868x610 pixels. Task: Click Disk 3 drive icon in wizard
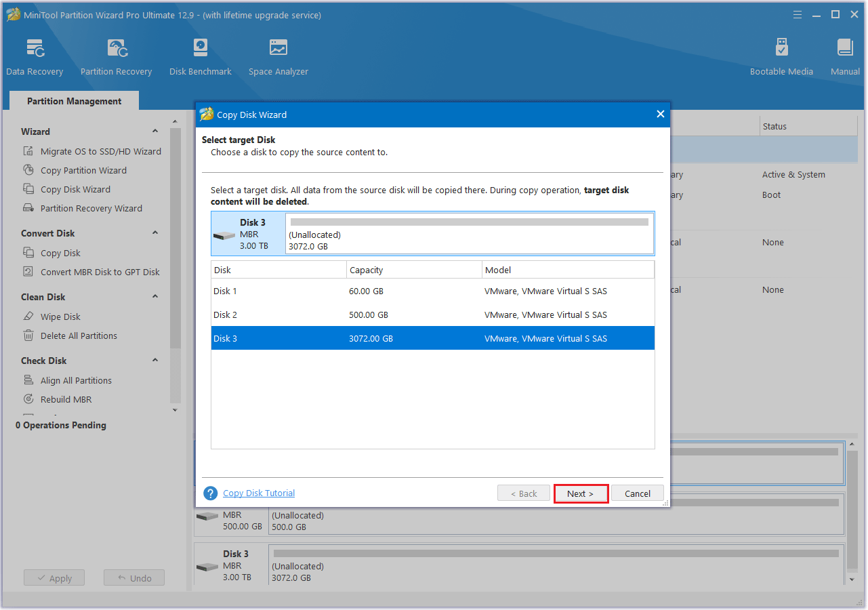click(x=224, y=236)
